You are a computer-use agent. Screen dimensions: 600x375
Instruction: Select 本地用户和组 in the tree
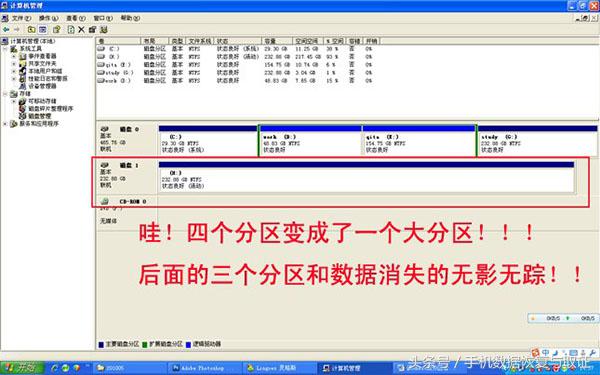pos(45,71)
